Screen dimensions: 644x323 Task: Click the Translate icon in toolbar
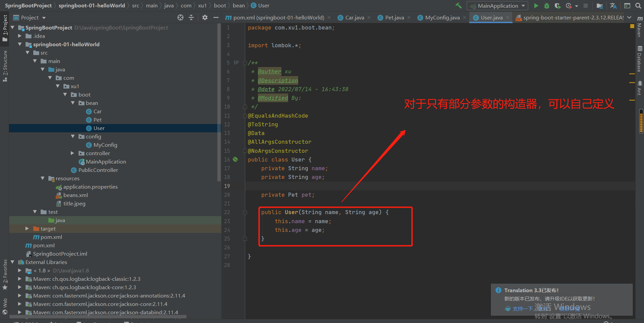pyautogui.click(x=613, y=6)
